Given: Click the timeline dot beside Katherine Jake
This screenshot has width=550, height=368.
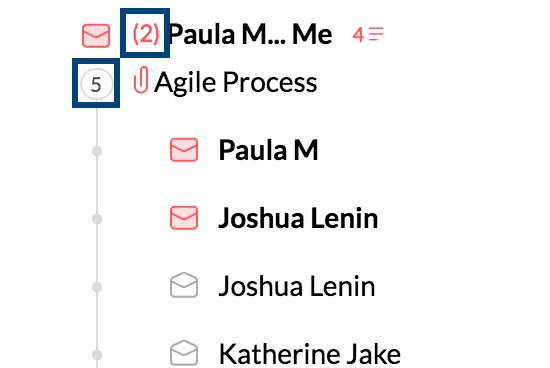Looking at the screenshot, I should click(x=97, y=355).
